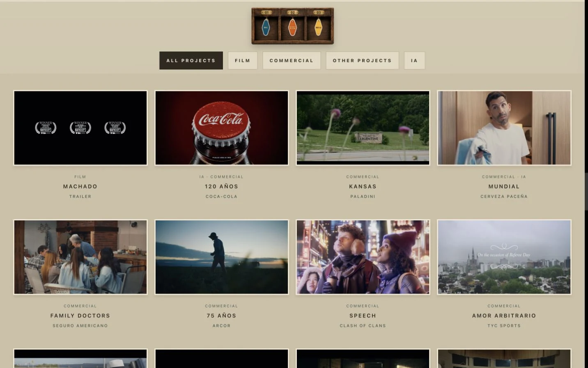This screenshot has width=588, height=368.
Task: Click the TRAILER subtitle under Machado
Action: click(80, 197)
